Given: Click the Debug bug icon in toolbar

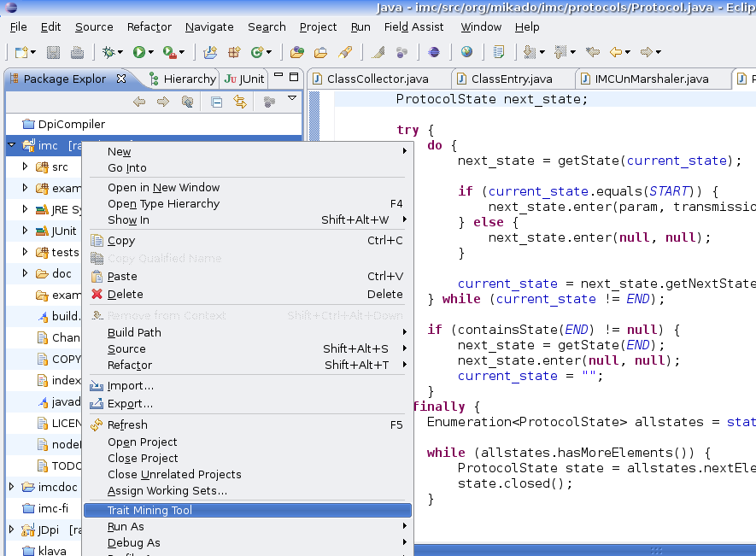Looking at the screenshot, I should 108,52.
